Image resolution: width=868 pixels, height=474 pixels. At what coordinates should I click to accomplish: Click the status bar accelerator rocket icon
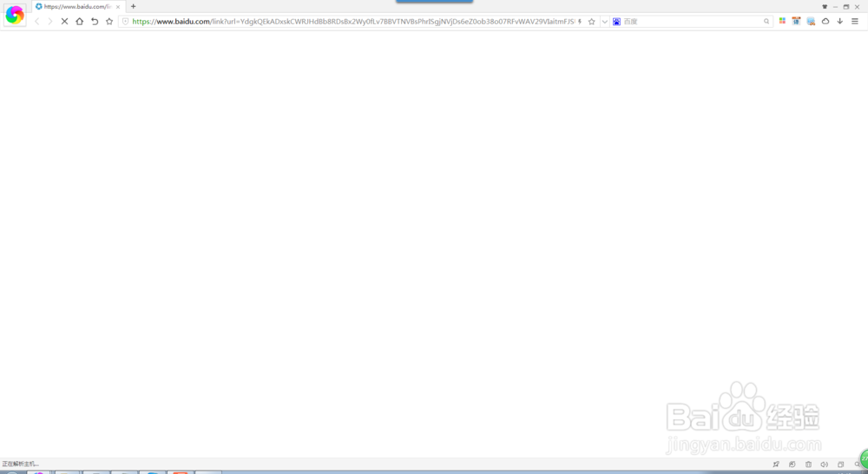tap(776, 464)
